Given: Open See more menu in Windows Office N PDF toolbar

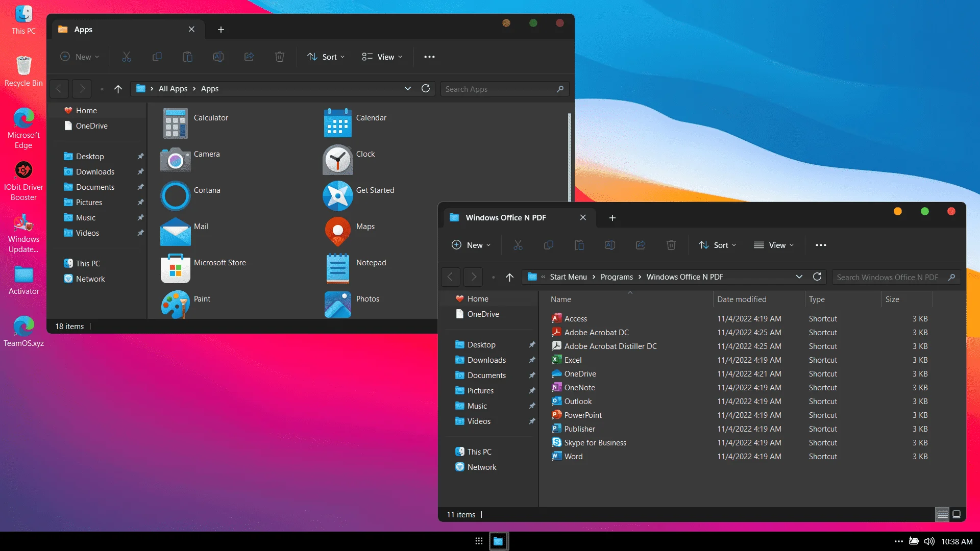Looking at the screenshot, I should [821, 245].
